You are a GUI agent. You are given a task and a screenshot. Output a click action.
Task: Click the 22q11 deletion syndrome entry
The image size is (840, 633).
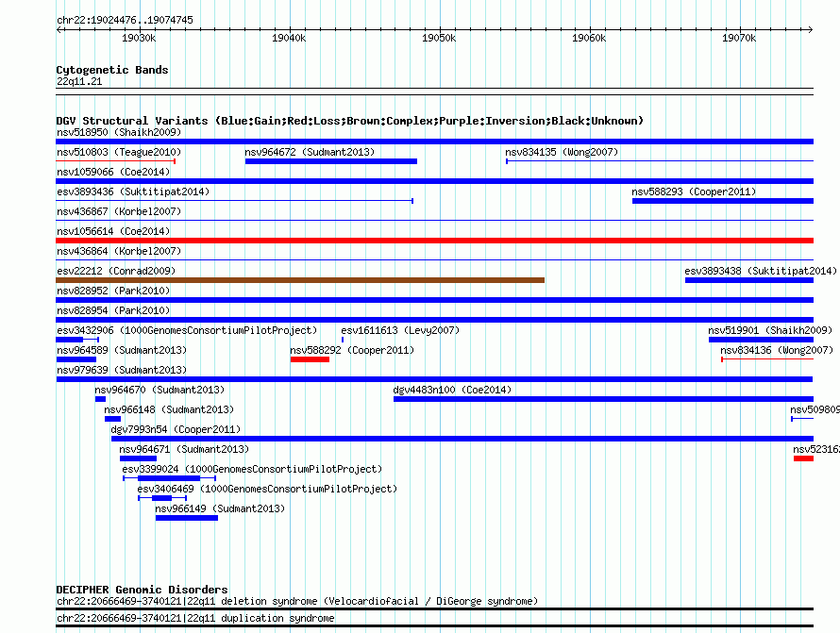pos(297,602)
